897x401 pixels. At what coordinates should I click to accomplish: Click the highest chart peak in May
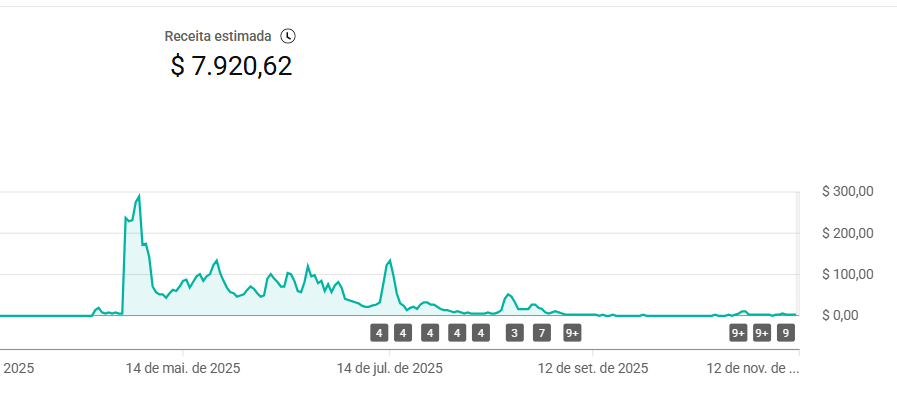click(x=139, y=196)
